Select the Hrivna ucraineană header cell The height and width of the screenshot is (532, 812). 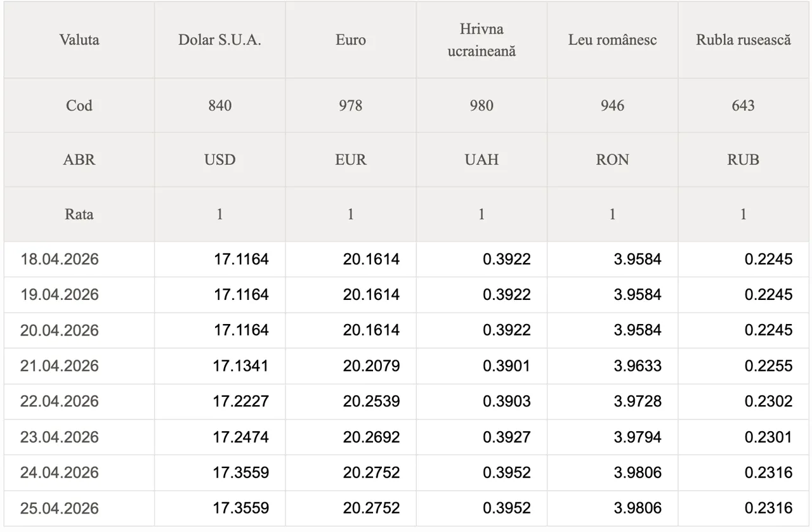click(x=481, y=40)
